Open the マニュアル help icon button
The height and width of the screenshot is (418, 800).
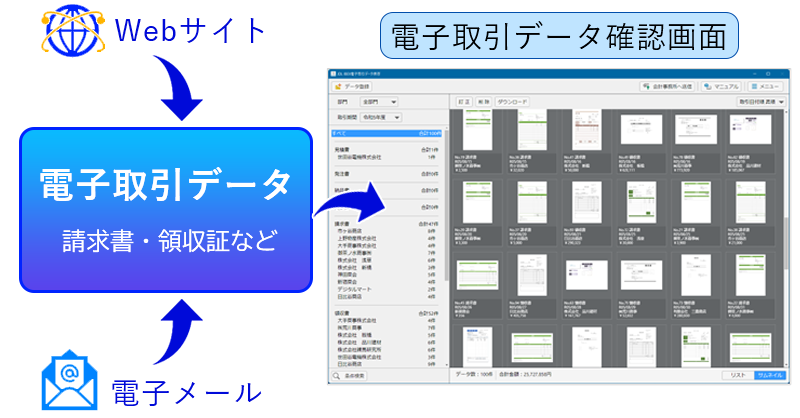pos(708,87)
